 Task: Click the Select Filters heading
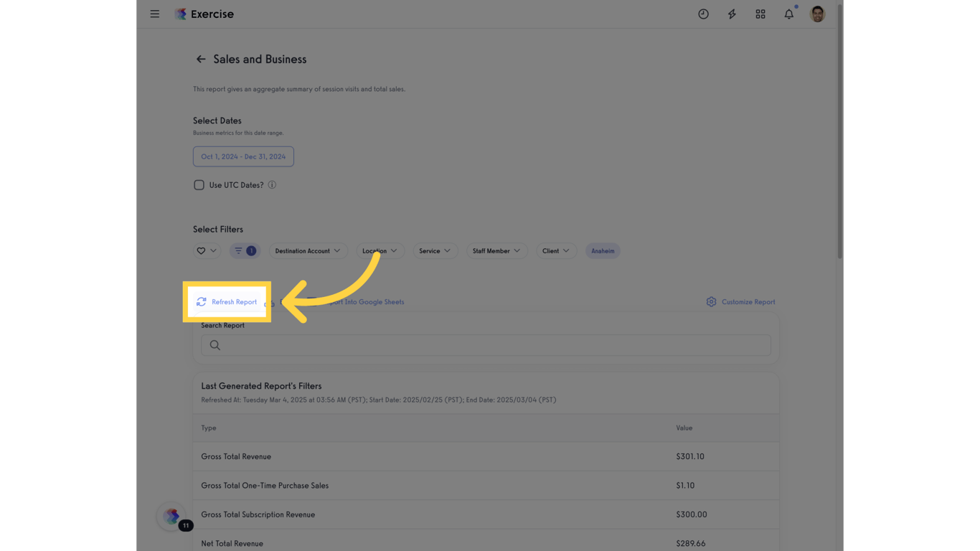(x=218, y=230)
